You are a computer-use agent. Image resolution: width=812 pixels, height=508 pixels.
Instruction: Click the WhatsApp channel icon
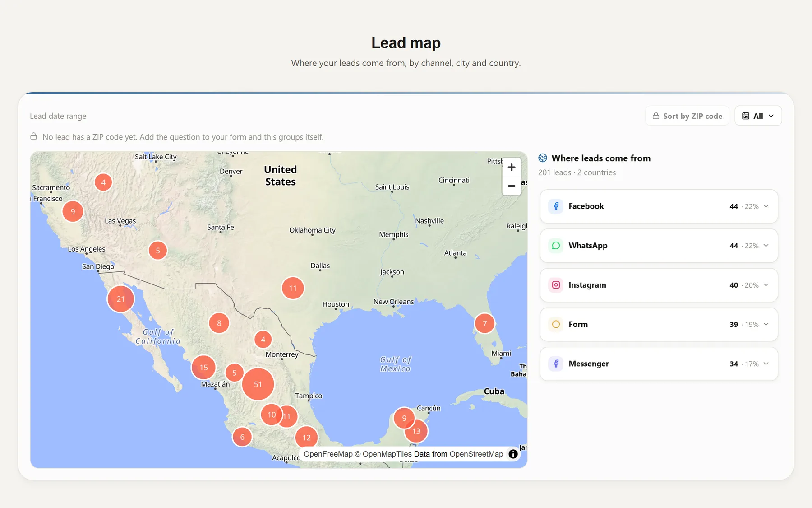pos(556,246)
